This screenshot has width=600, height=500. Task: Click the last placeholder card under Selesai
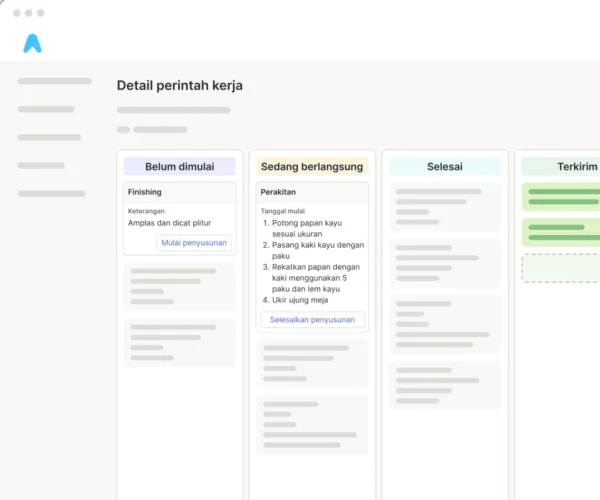pos(445,386)
